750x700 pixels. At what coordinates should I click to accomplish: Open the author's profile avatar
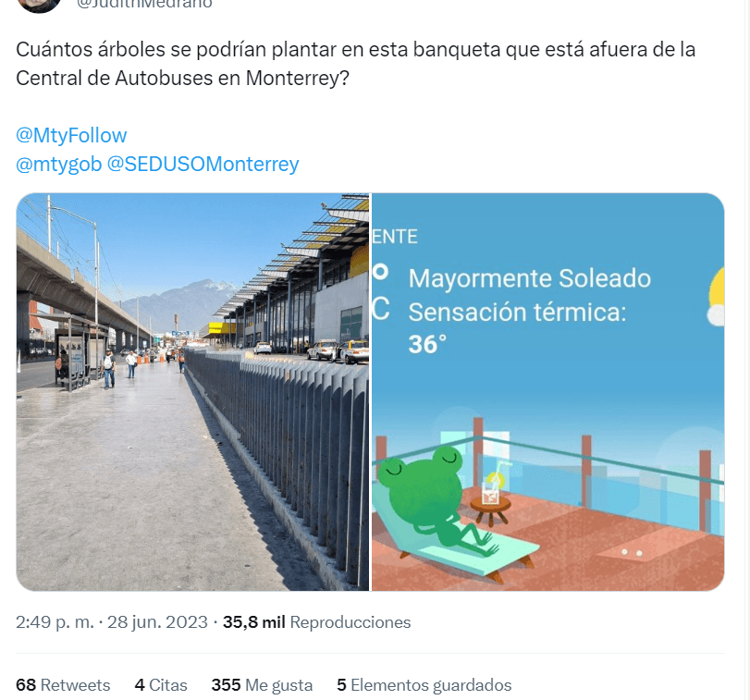(x=39, y=5)
